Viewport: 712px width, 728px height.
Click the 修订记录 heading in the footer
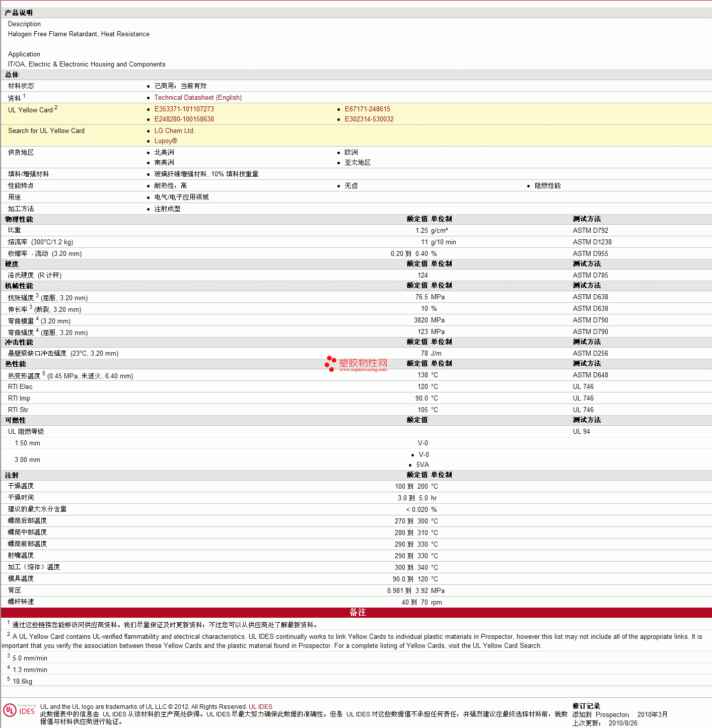tap(587, 706)
